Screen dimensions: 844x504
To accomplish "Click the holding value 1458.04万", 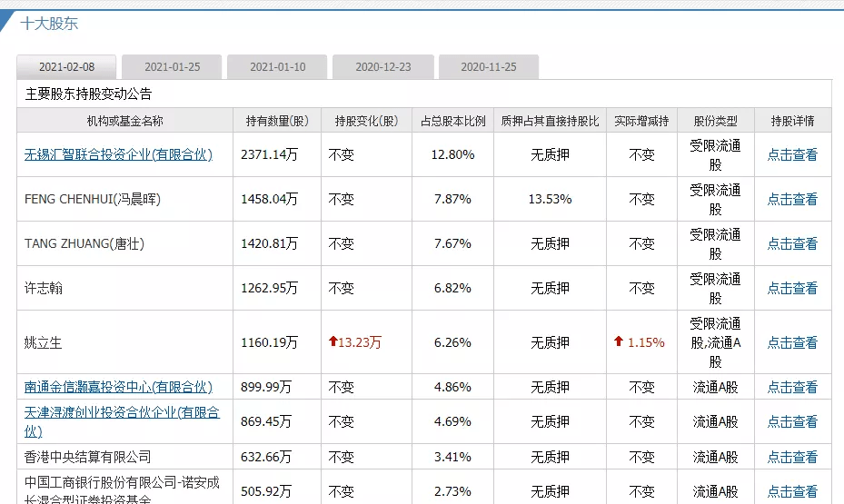I will tap(269, 200).
